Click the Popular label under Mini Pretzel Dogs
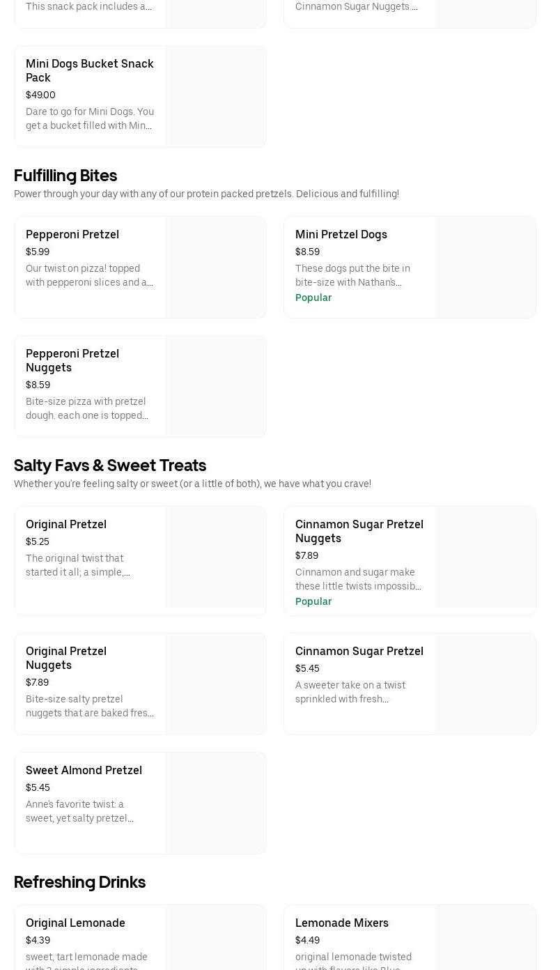 point(313,298)
